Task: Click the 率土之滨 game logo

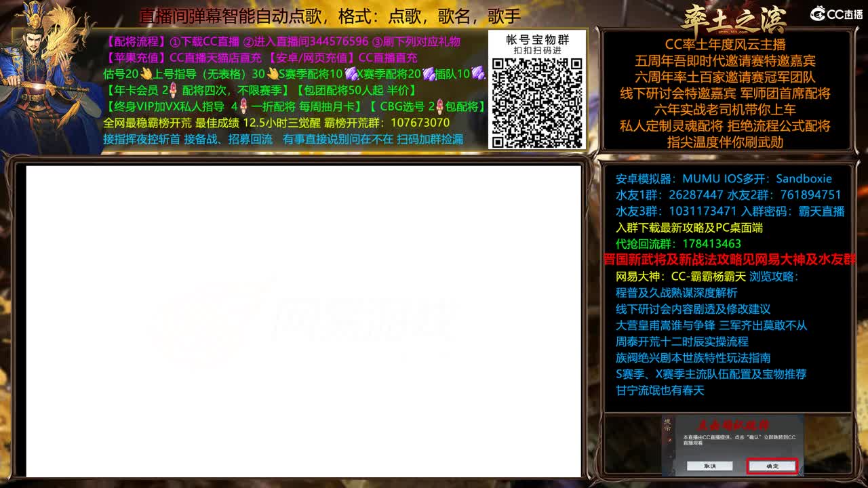Action: tap(733, 20)
